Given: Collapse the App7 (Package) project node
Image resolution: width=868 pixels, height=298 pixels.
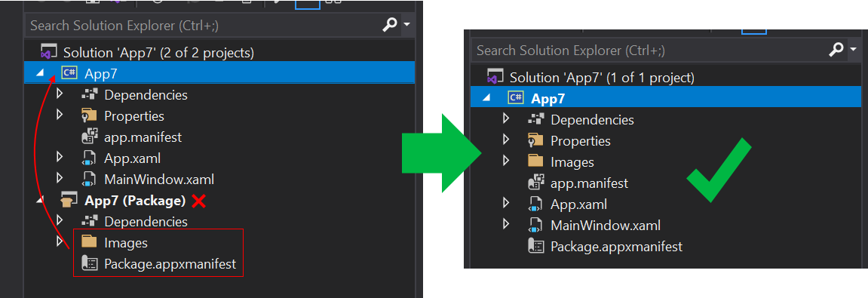Looking at the screenshot, I should pyautogui.click(x=41, y=201).
